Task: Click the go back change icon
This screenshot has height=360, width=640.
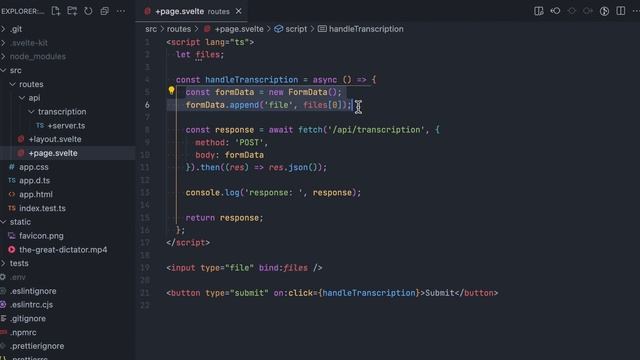Action: (555, 11)
